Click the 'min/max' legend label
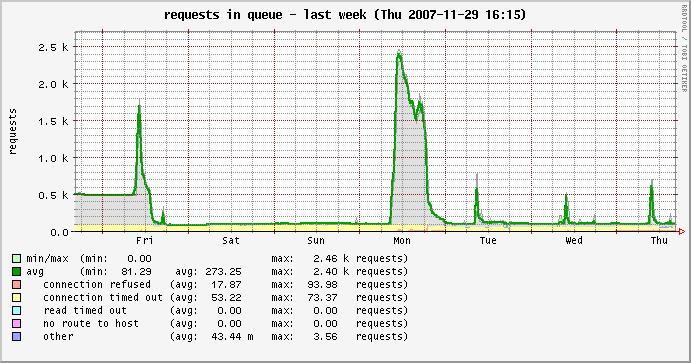The height and width of the screenshot is (363, 691). tap(47, 259)
